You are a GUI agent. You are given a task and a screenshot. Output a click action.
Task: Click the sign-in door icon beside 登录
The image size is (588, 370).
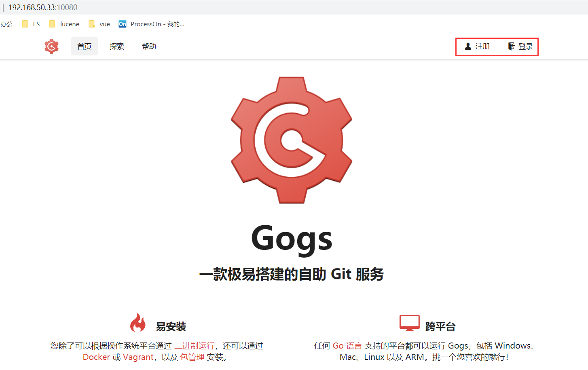511,46
